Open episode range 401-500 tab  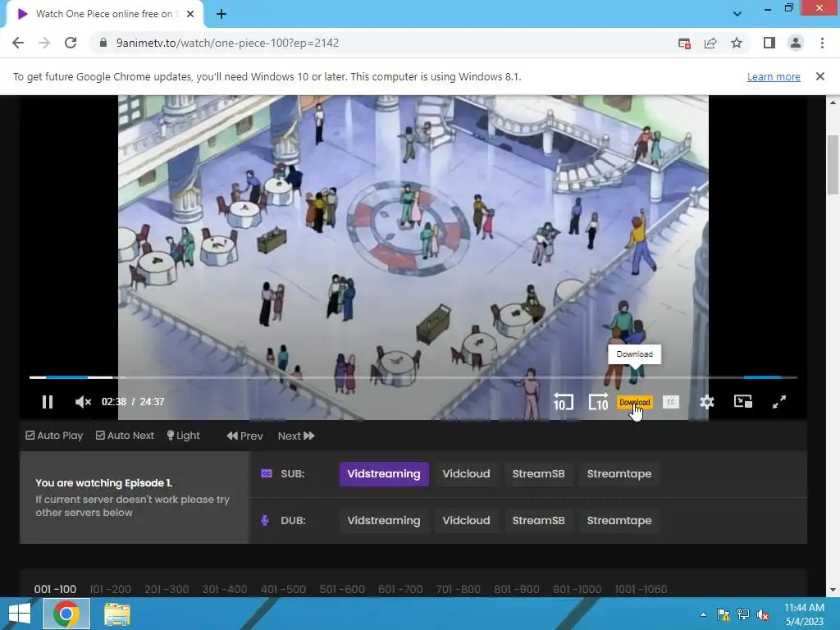pyautogui.click(x=283, y=589)
